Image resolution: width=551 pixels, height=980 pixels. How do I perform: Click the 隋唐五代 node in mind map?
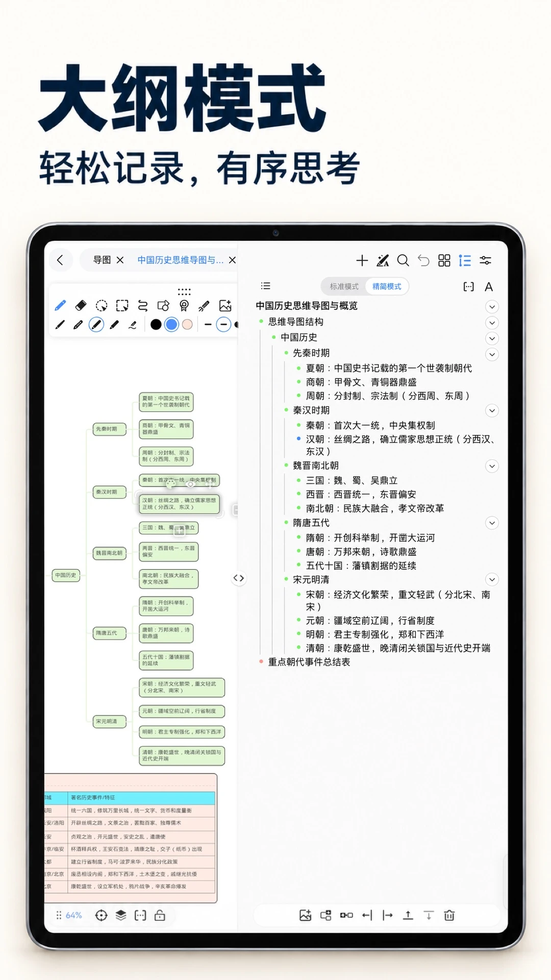coord(109,633)
